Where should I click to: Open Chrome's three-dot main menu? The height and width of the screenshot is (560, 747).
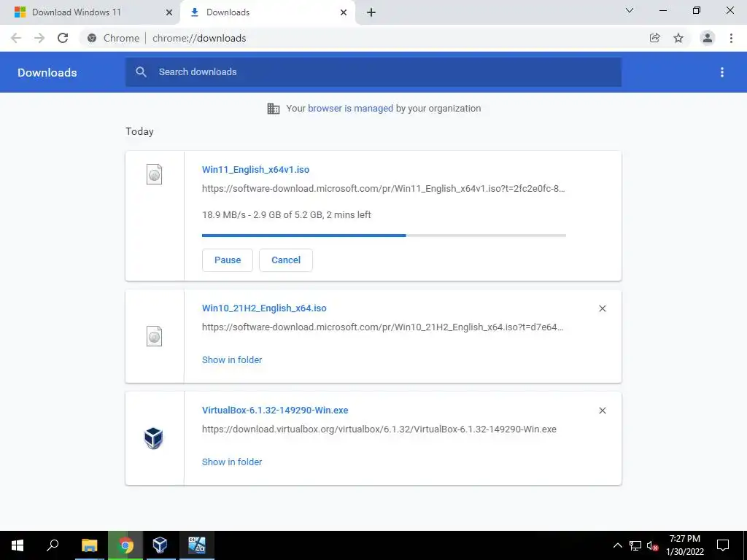(731, 38)
